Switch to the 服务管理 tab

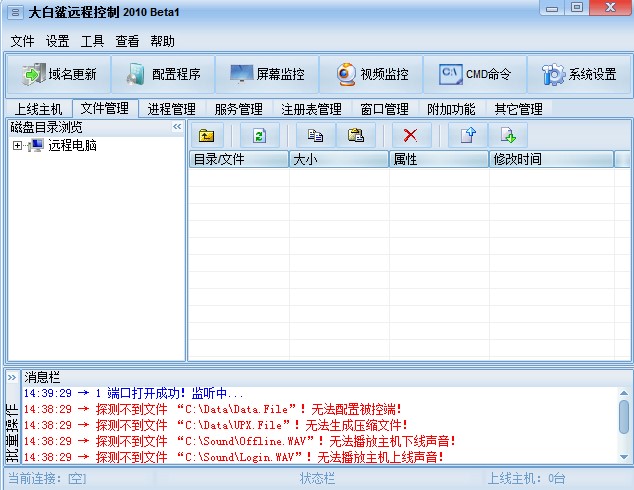(238, 109)
